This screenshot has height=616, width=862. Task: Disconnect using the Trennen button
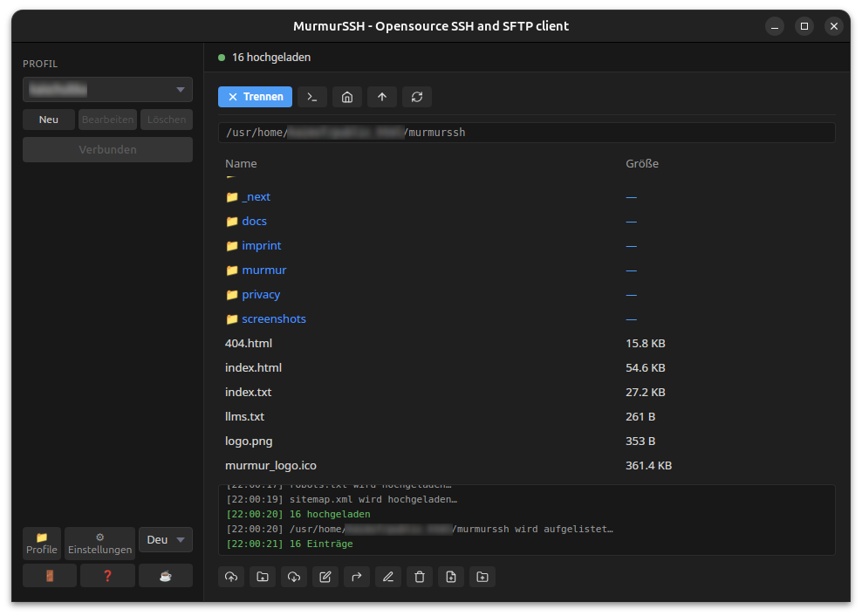[255, 97]
